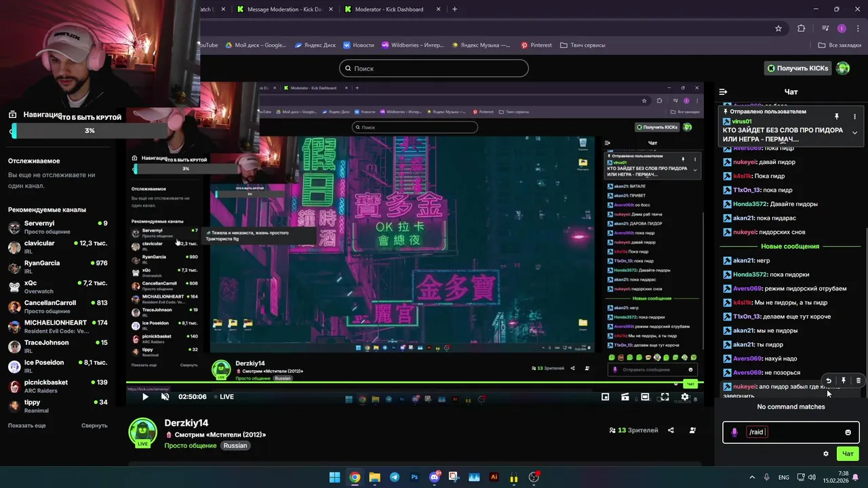The height and width of the screenshot is (488, 868).
Task: Delete nukeyei's message with the trash icon
Action: click(x=859, y=381)
